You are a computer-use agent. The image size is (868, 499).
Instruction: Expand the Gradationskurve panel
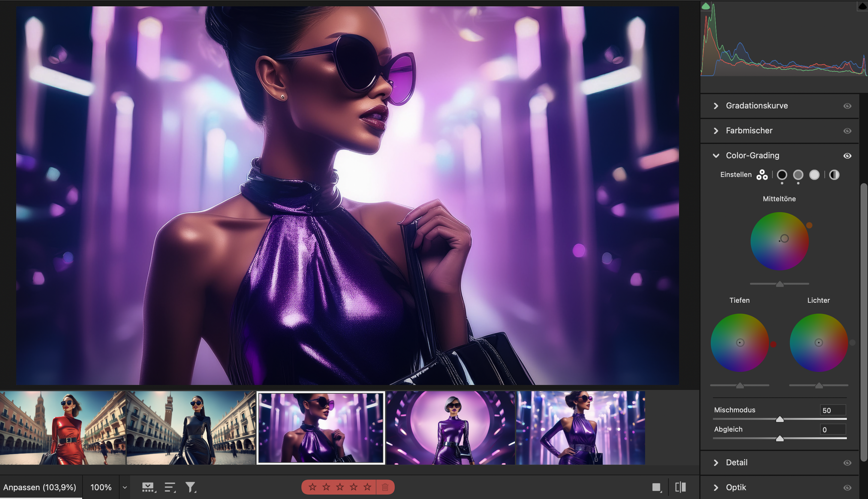click(x=716, y=106)
